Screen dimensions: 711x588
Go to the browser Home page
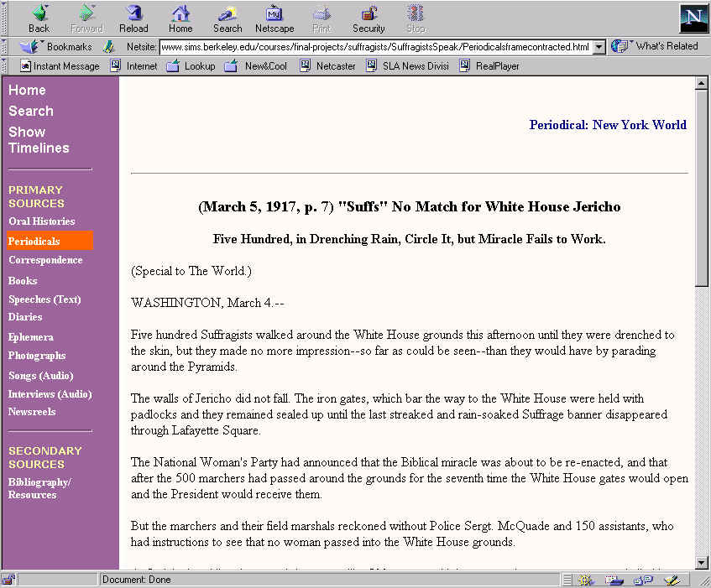(180, 19)
